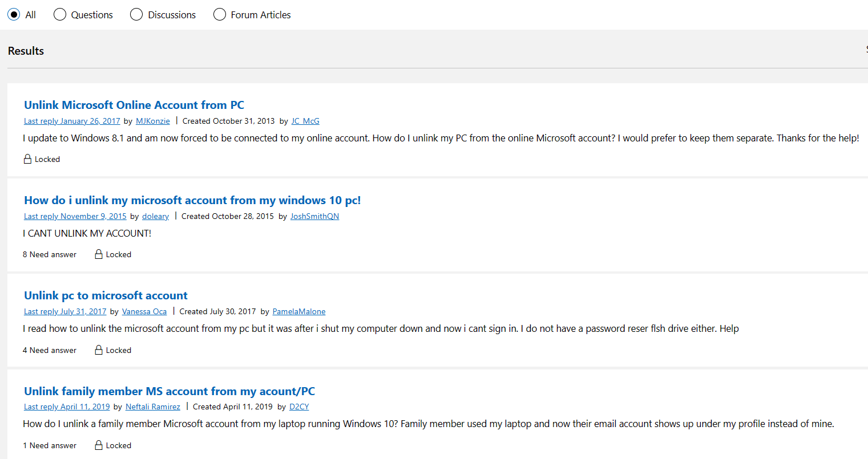Click 'I CANT UNLINK MY ACCOUNT!' text

(87, 233)
